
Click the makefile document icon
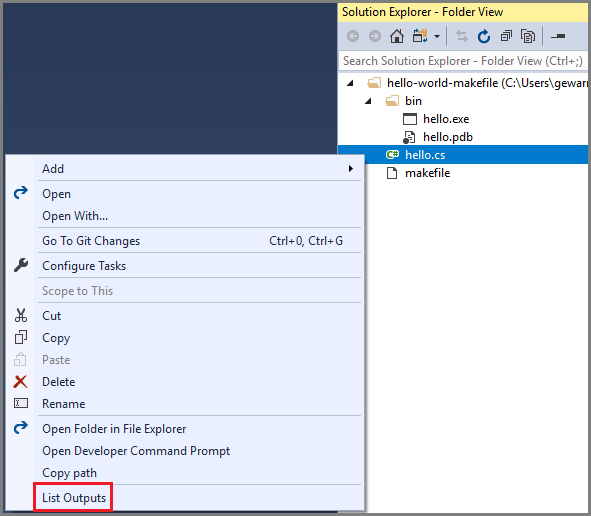[392, 173]
